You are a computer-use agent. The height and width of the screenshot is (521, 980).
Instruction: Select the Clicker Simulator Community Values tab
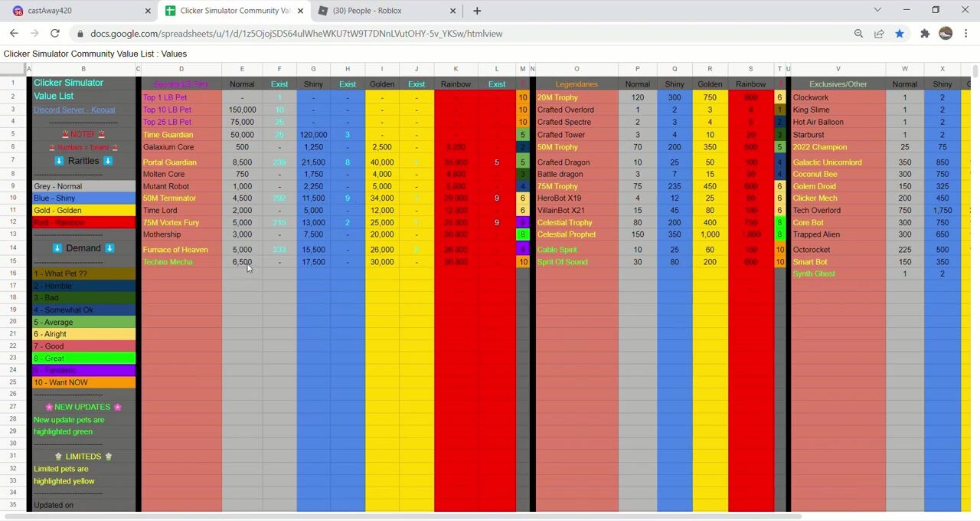[x=234, y=11]
